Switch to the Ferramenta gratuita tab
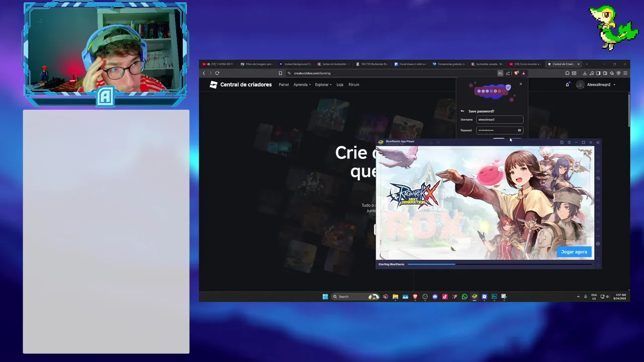The image size is (644, 362). pyautogui.click(x=449, y=64)
